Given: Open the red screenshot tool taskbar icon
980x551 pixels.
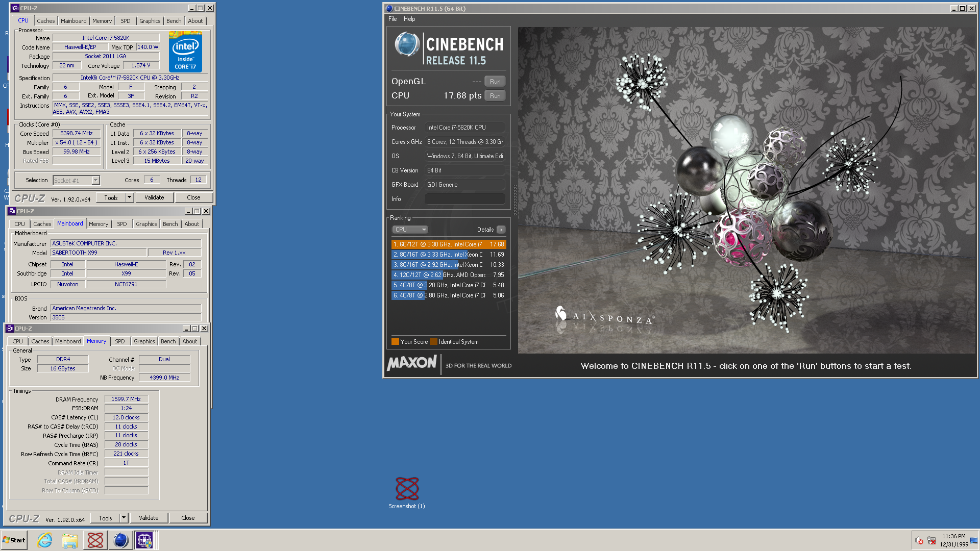Looking at the screenshot, I should [x=95, y=540].
